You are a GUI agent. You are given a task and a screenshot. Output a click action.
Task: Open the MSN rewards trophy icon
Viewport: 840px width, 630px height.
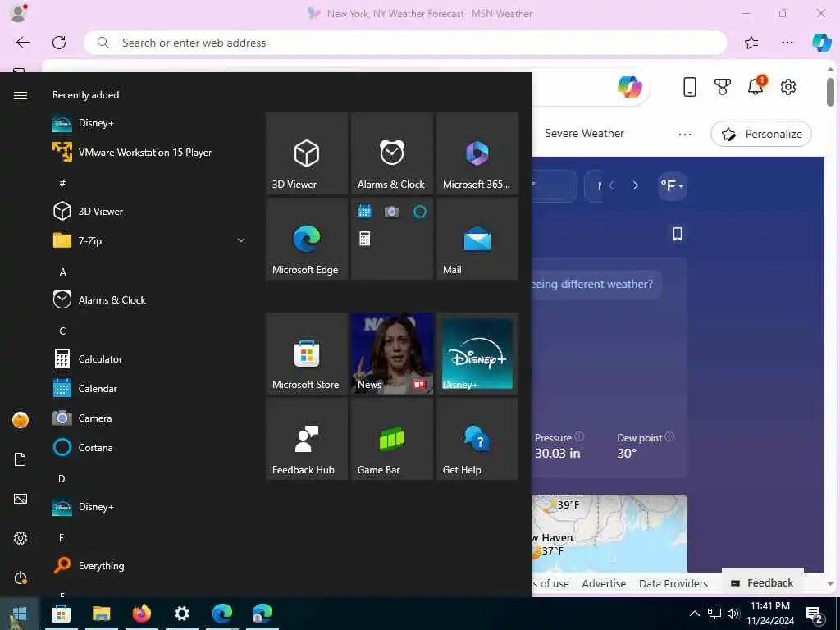pyautogui.click(x=723, y=87)
